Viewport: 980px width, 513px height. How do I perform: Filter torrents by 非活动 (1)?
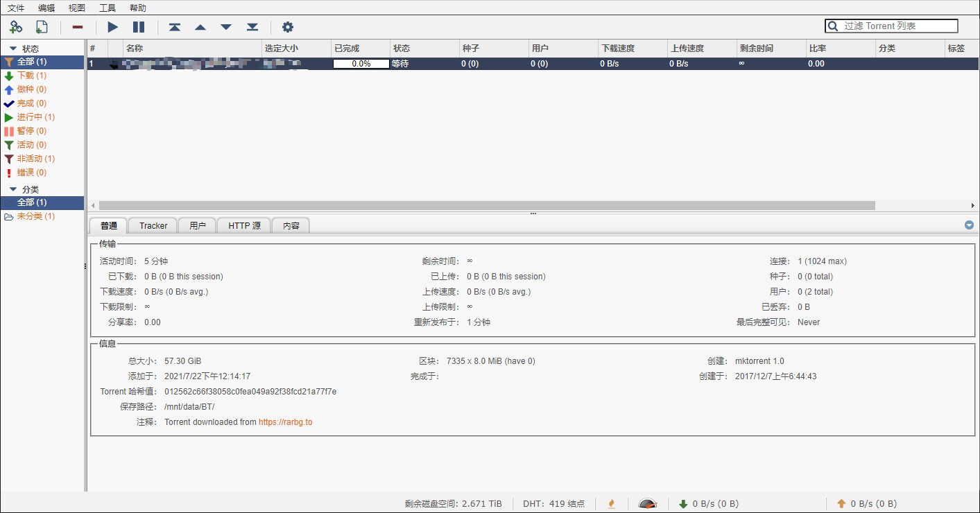(x=42, y=159)
